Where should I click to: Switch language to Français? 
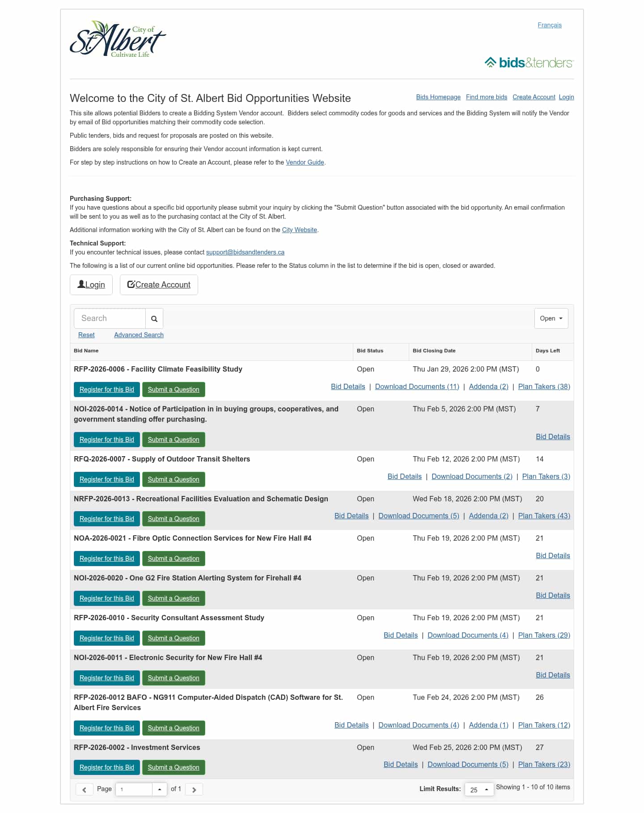pyautogui.click(x=549, y=25)
